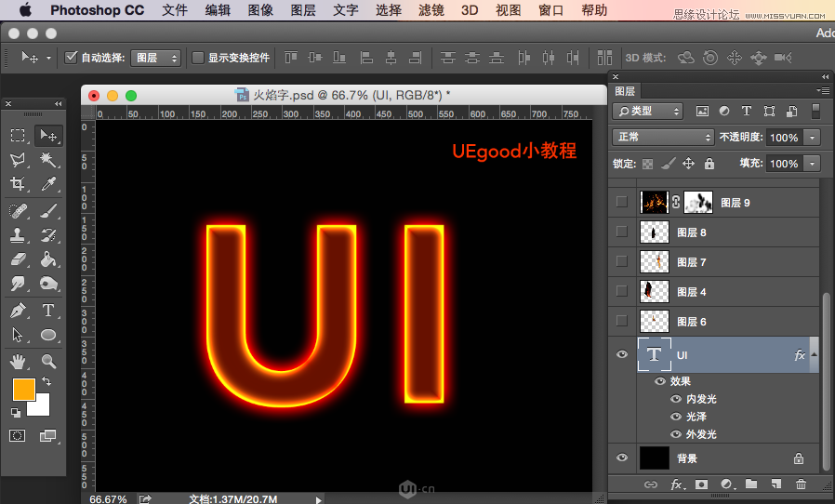Open 文件 menu
835x504 pixels.
click(175, 10)
